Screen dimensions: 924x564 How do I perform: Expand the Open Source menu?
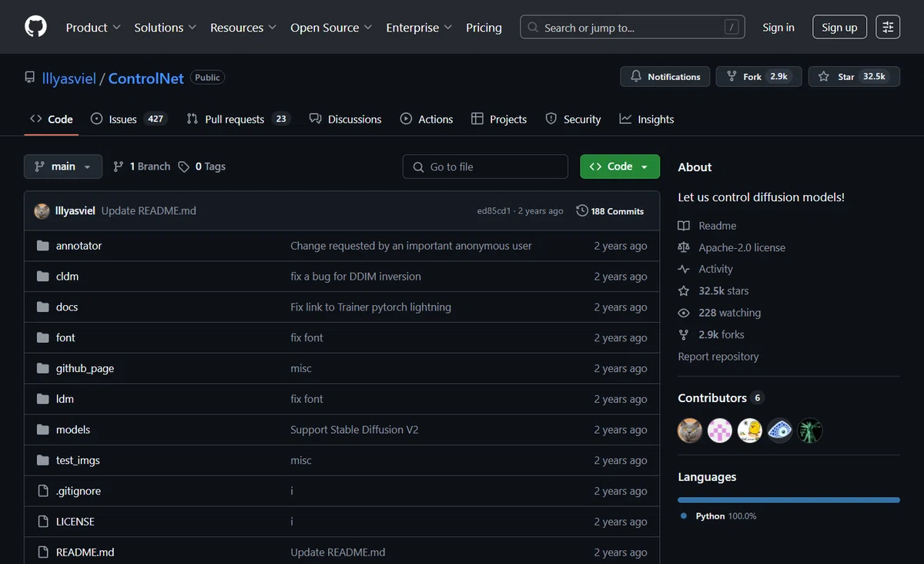click(x=331, y=27)
